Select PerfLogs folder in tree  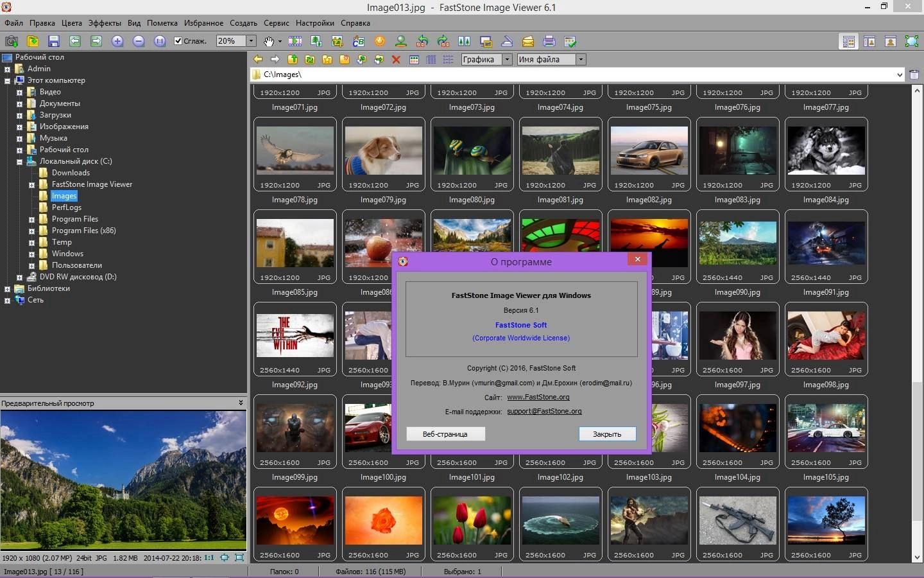coord(67,207)
